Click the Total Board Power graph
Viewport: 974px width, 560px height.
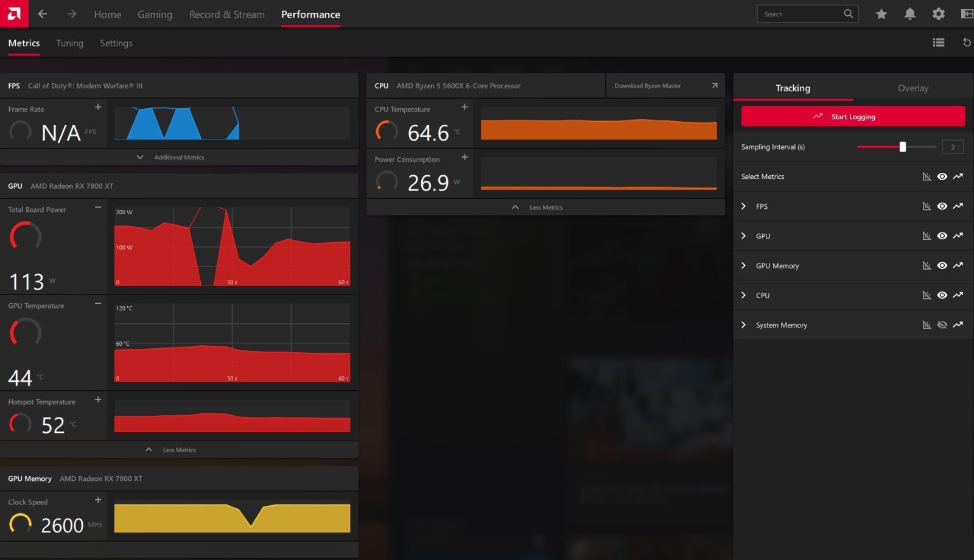232,247
